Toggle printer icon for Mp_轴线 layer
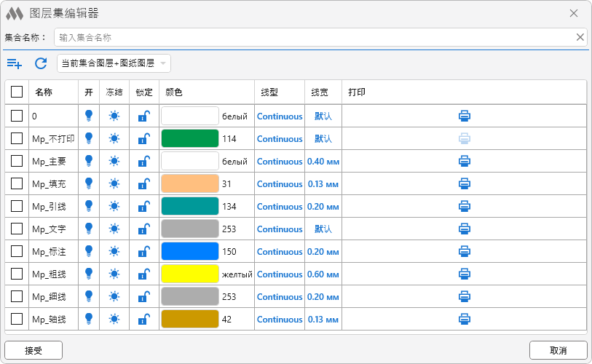This screenshot has width=592, height=364. point(465,319)
